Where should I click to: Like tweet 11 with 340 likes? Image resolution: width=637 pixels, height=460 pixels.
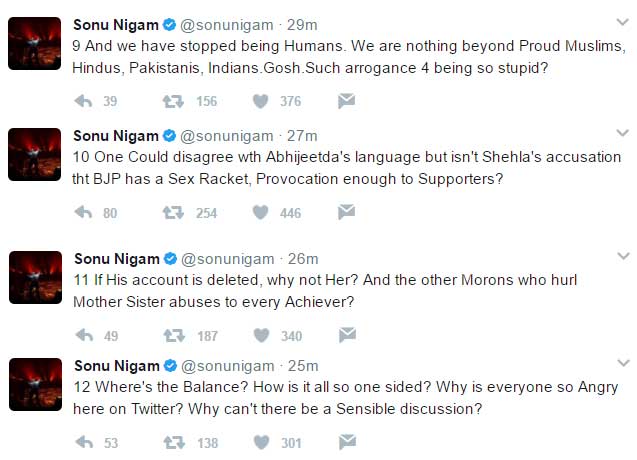click(x=260, y=336)
